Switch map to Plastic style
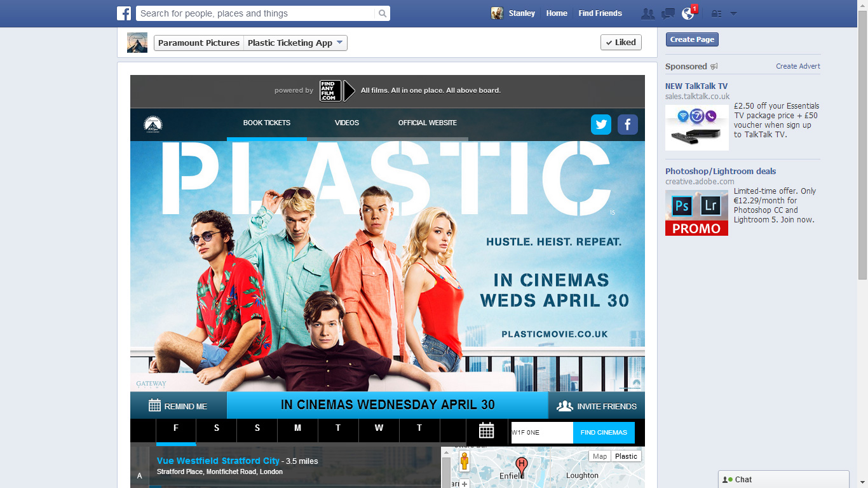The image size is (868, 488). pos(626,456)
